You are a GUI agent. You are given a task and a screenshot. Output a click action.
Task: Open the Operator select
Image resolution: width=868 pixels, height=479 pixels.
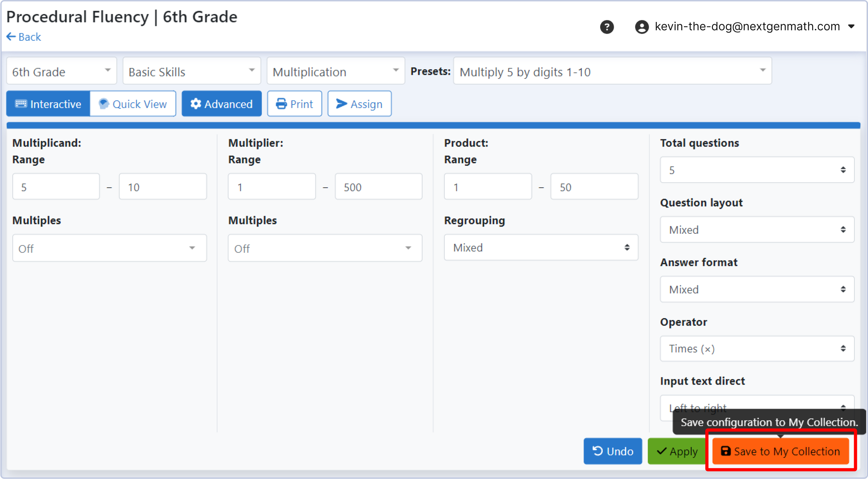pyautogui.click(x=757, y=349)
